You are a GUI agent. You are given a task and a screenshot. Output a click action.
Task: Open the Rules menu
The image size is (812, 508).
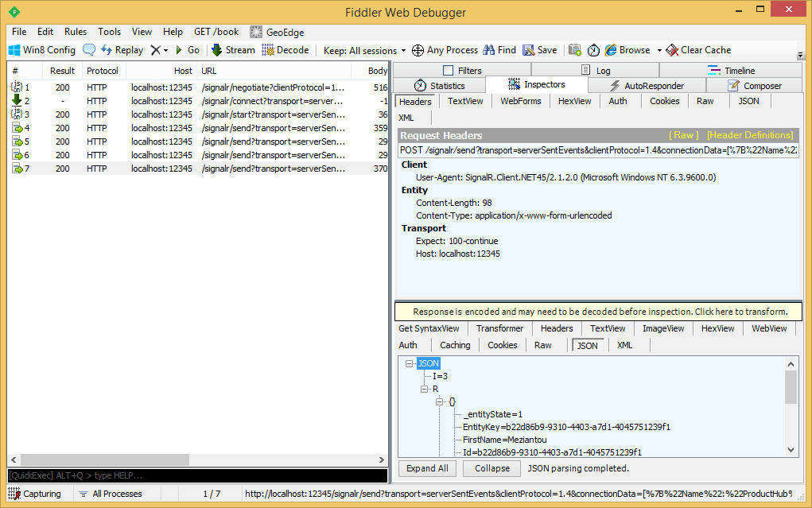point(76,32)
